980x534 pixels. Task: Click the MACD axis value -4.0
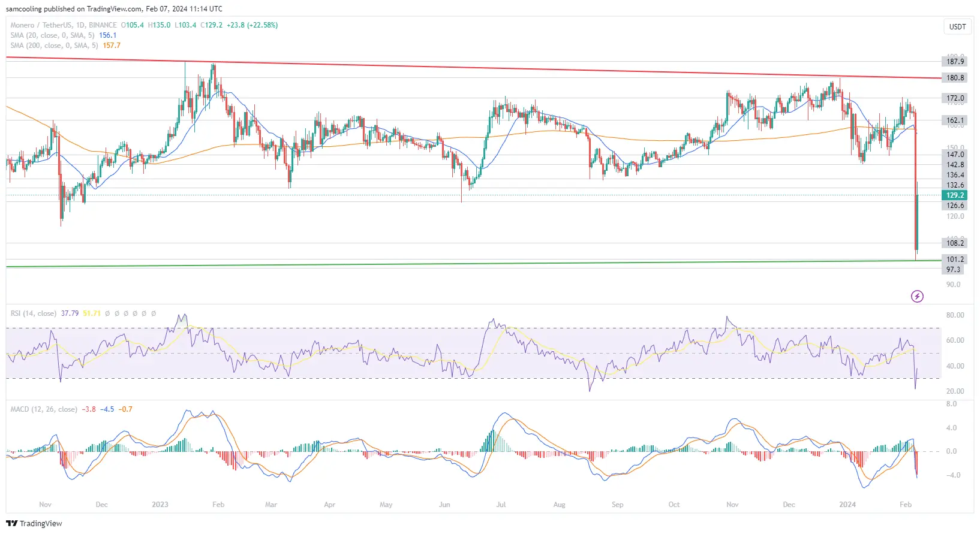click(952, 475)
